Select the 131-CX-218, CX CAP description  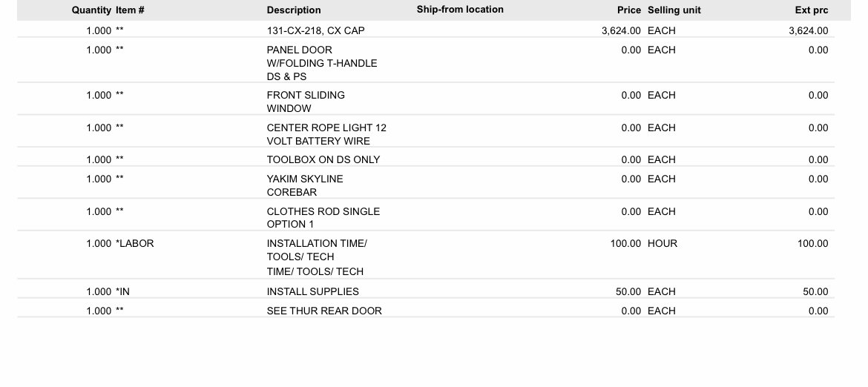coord(315,31)
